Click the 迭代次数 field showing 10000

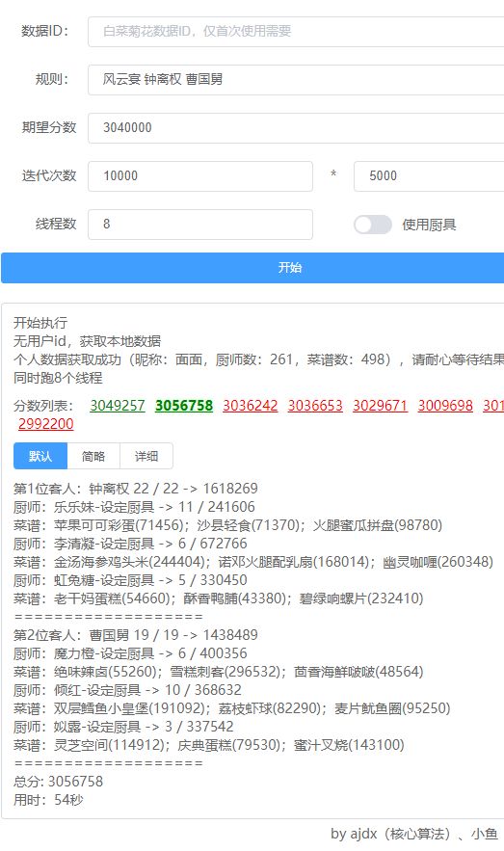pos(200,176)
